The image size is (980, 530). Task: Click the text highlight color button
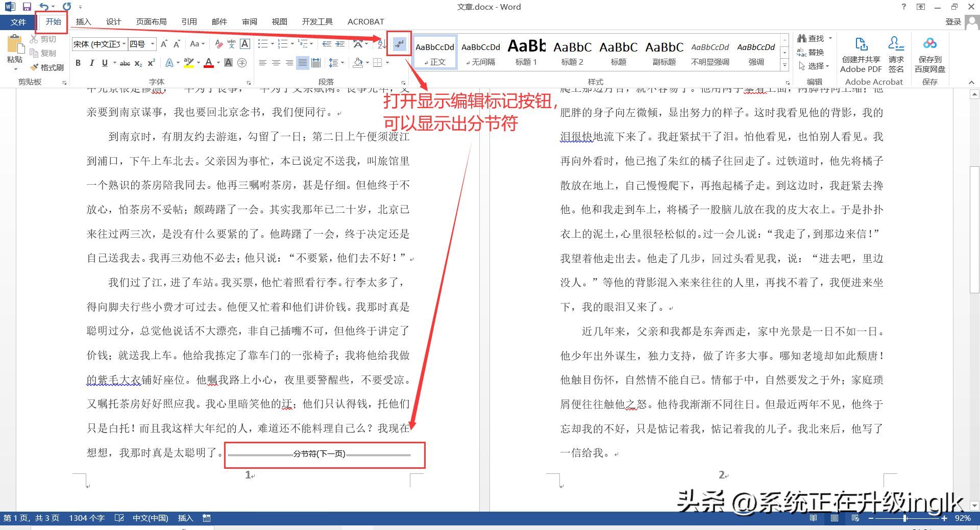[x=188, y=63]
